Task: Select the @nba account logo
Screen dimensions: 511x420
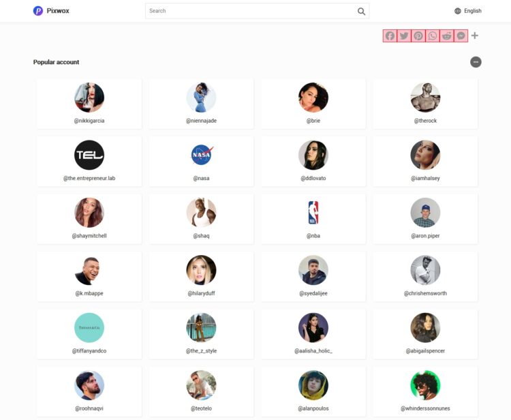Action: click(x=313, y=212)
